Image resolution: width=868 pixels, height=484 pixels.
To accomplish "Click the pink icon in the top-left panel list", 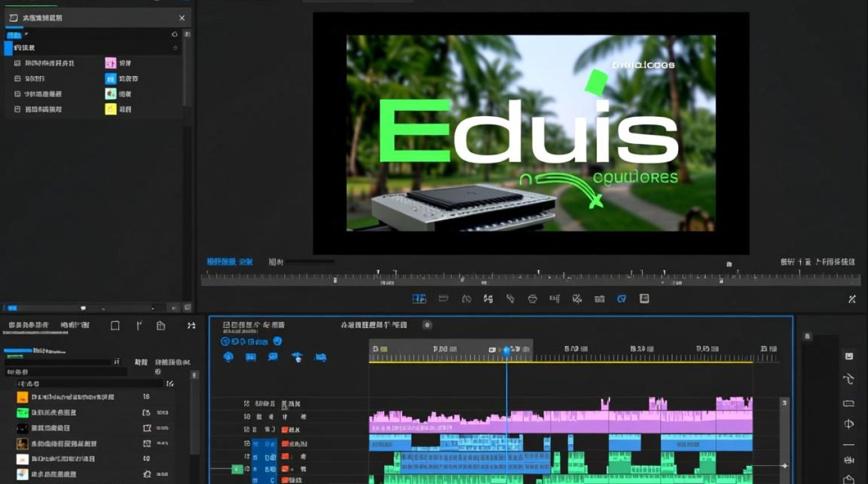I will tap(110, 63).
